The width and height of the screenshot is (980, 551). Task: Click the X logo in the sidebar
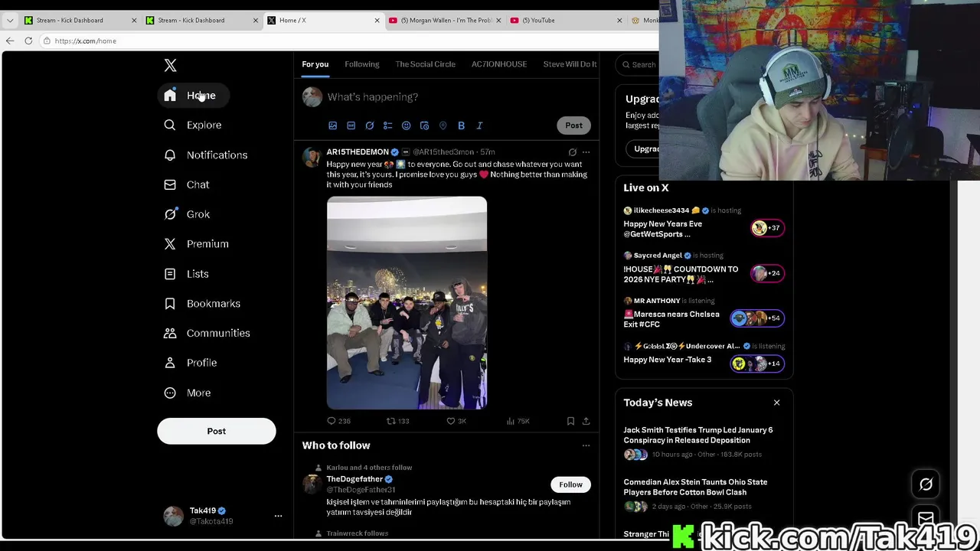tap(170, 65)
